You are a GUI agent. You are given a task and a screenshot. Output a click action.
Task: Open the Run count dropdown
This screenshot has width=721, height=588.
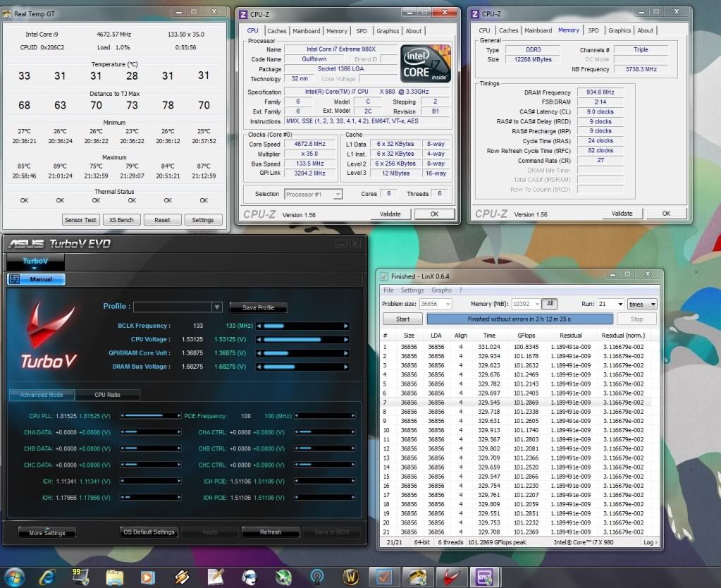620,304
